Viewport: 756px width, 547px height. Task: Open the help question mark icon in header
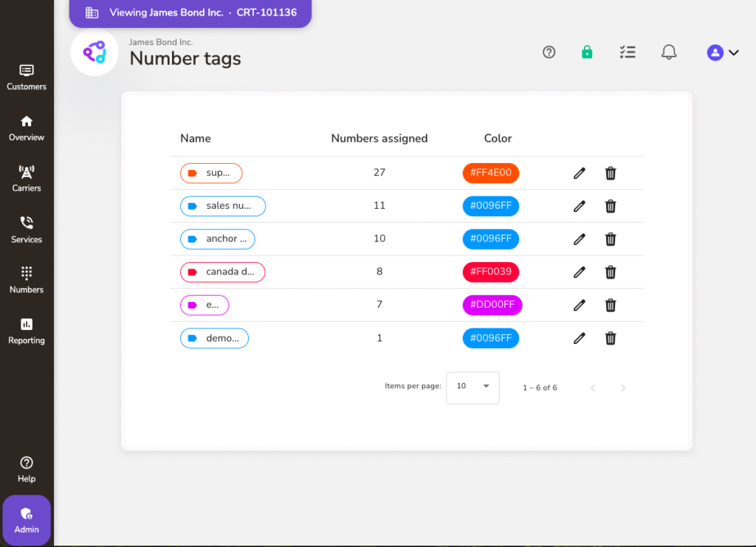pos(549,52)
